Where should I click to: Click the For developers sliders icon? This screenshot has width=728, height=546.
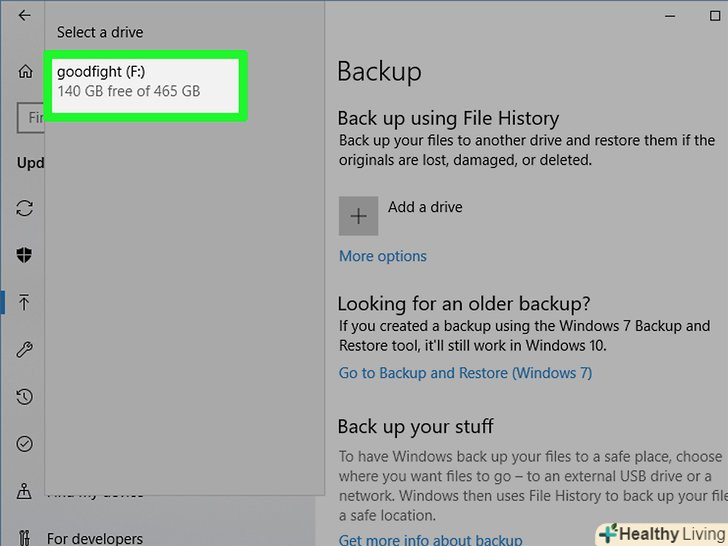[x=25, y=537]
